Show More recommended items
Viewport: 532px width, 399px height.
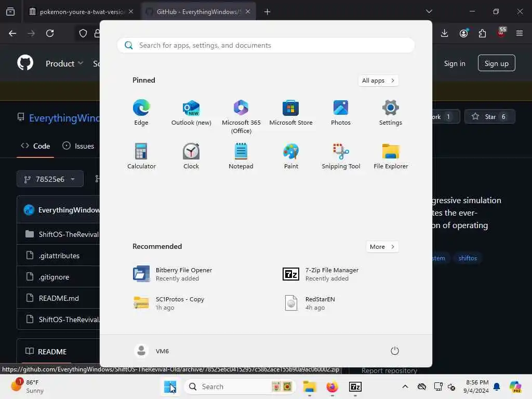click(x=382, y=247)
